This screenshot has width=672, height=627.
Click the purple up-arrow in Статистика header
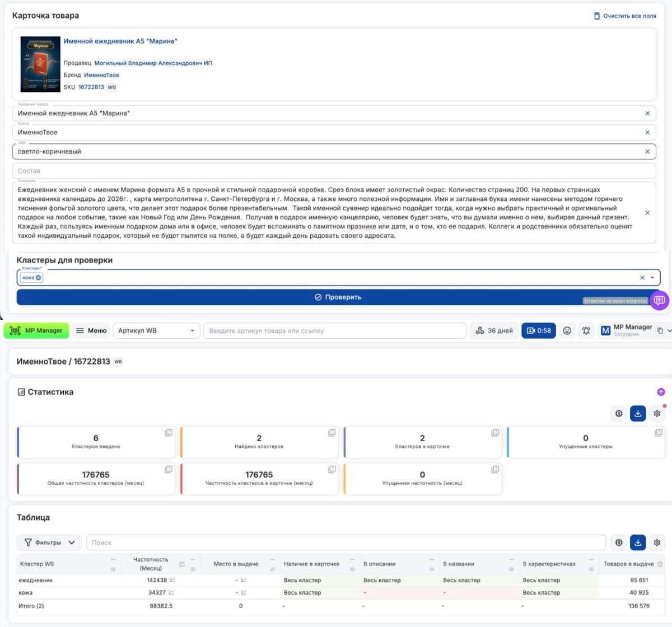pyautogui.click(x=661, y=392)
